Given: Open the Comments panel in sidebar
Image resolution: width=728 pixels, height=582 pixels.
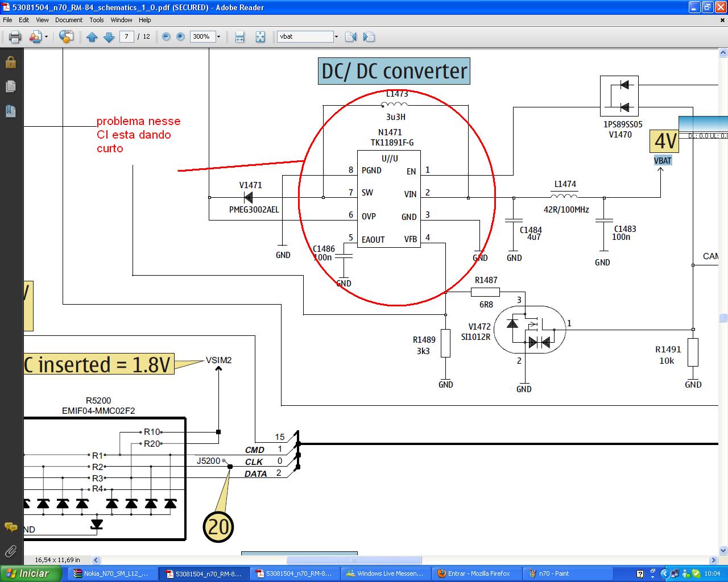Looking at the screenshot, I should point(11,527).
